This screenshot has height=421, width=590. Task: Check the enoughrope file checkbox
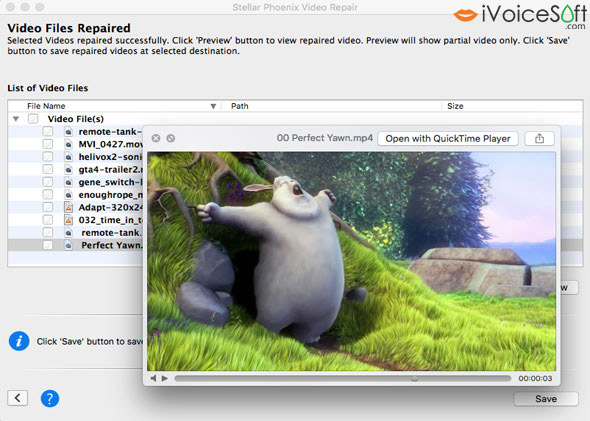click(x=48, y=195)
